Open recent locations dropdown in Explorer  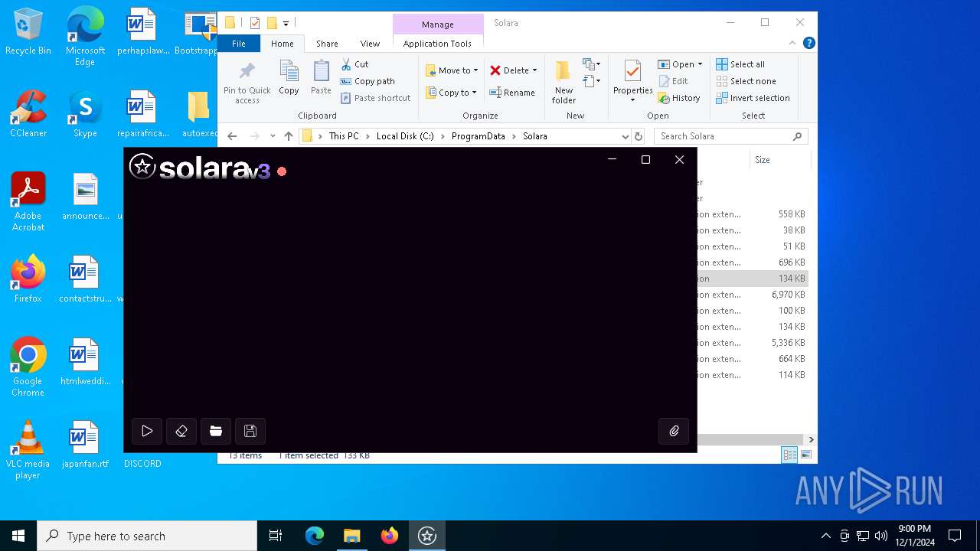(273, 136)
